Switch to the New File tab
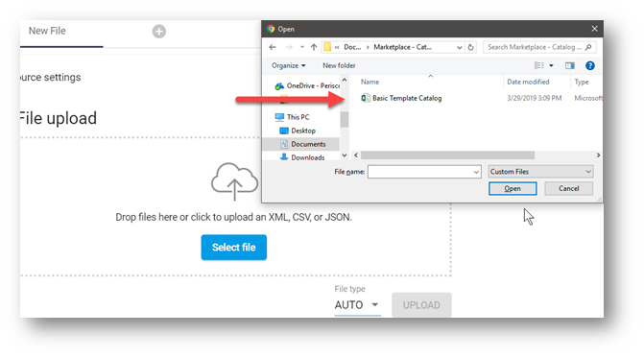 click(47, 31)
